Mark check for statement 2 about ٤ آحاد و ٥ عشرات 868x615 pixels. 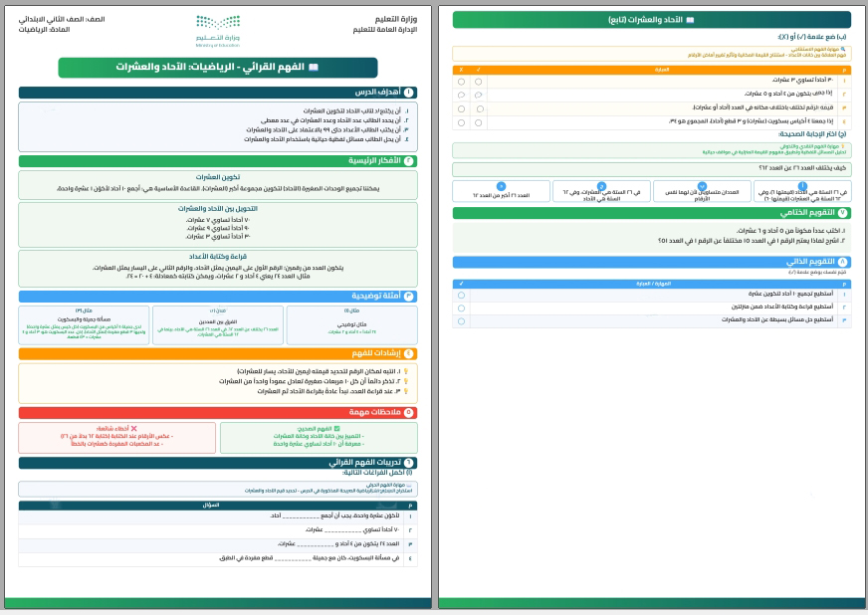pyautogui.click(x=478, y=96)
